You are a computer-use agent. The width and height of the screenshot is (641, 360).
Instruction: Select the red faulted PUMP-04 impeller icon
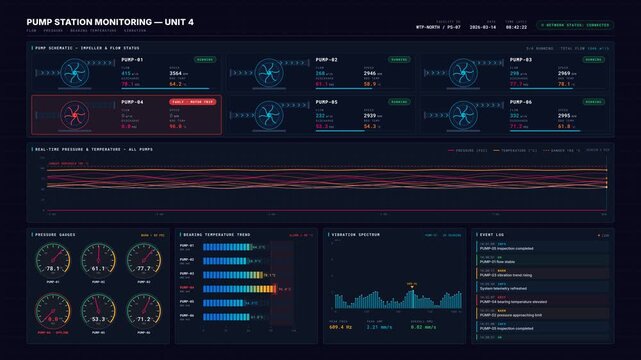click(x=74, y=115)
